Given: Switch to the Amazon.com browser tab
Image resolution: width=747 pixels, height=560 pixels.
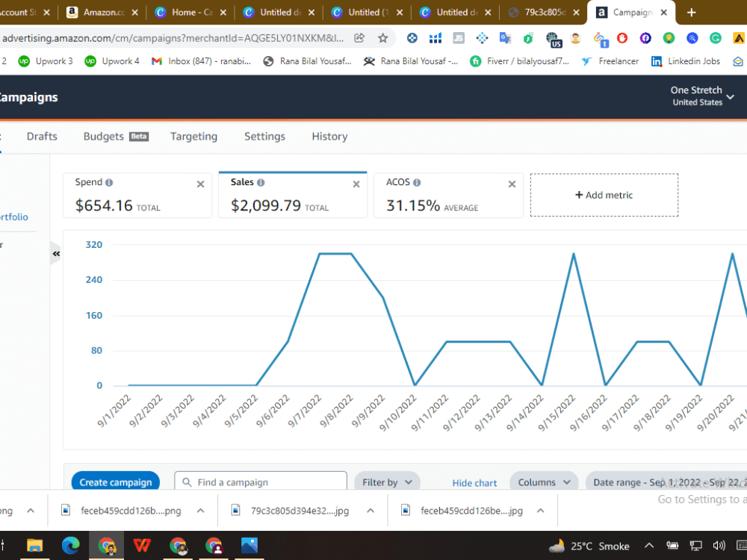Looking at the screenshot, I should click(x=102, y=13).
